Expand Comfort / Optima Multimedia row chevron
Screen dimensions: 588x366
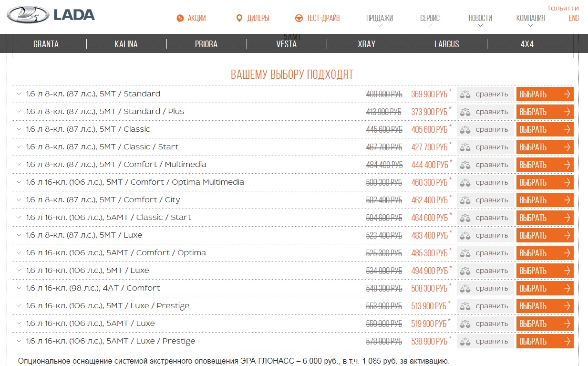pos(19,182)
